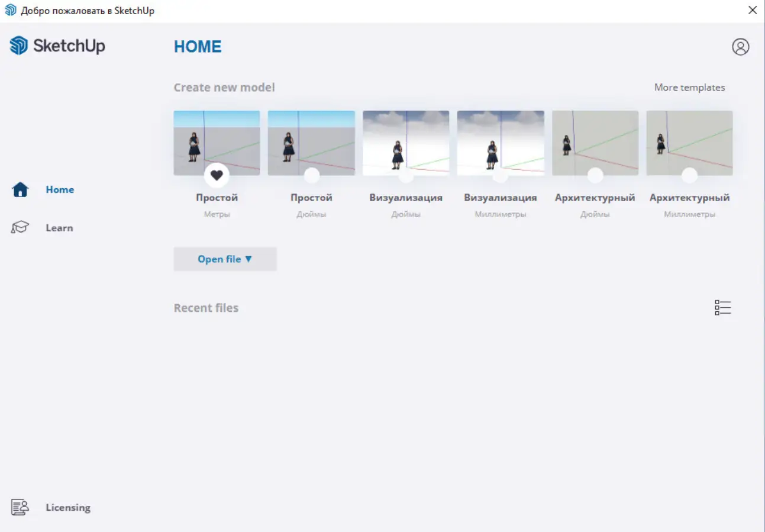
Task: Show More templates
Action: tap(689, 88)
